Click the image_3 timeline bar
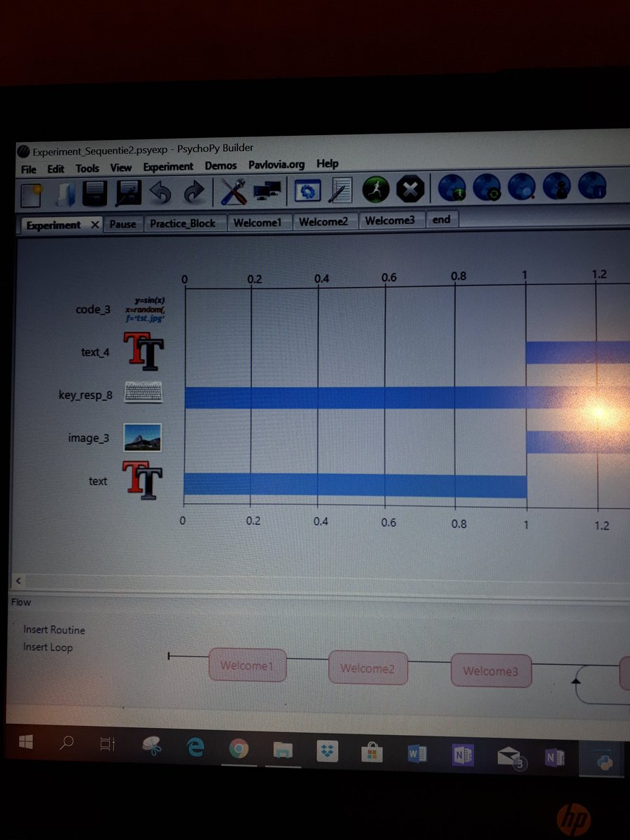This screenshot has width=630, height=840. 577,442
